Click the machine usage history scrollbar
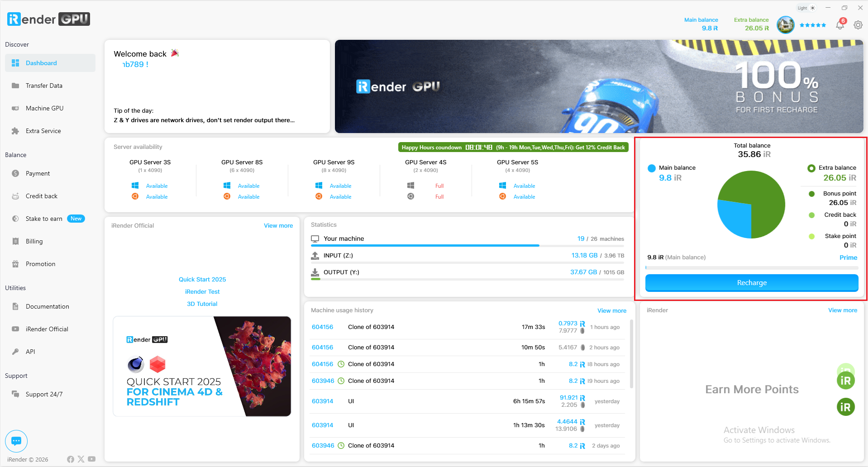 click(x=631, y=353)
